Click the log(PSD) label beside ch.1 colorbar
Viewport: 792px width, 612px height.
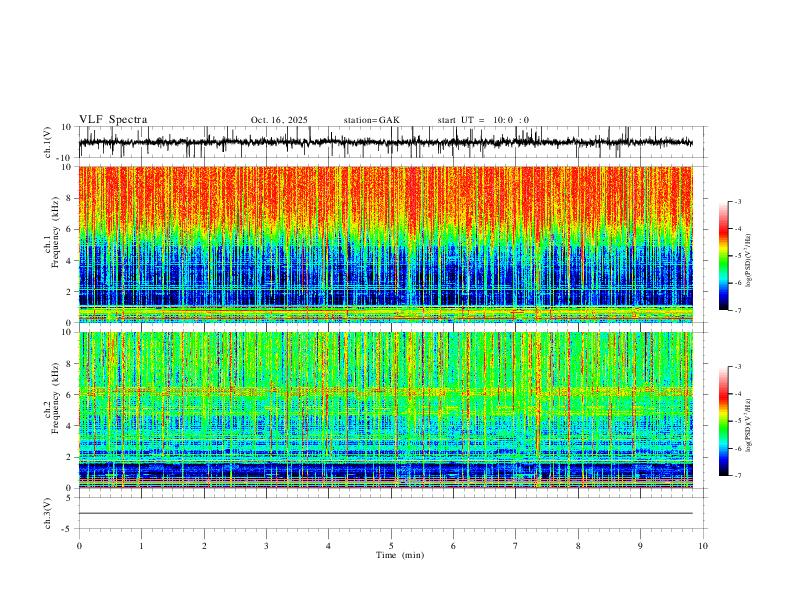[748, 261]
